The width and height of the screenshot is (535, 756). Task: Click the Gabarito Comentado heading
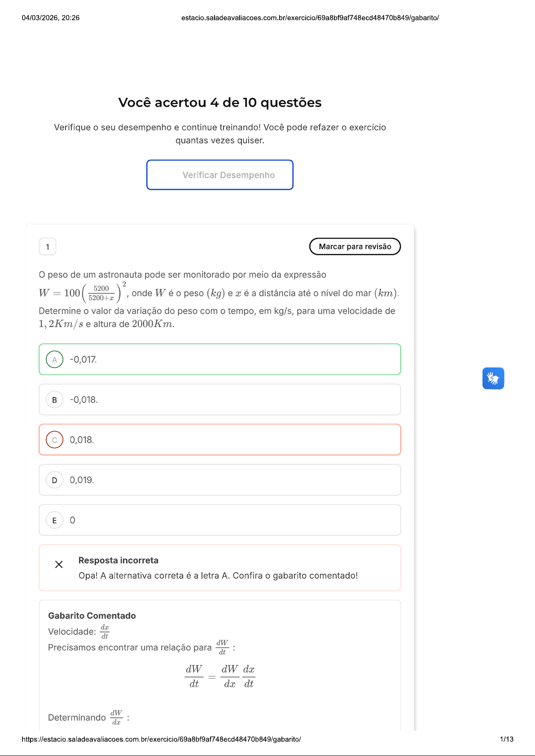[92, 616]
